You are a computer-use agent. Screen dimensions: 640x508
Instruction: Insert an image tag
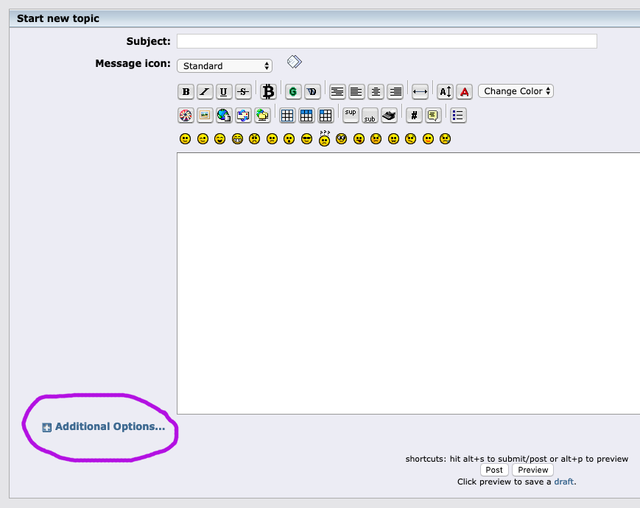point(205,115)
